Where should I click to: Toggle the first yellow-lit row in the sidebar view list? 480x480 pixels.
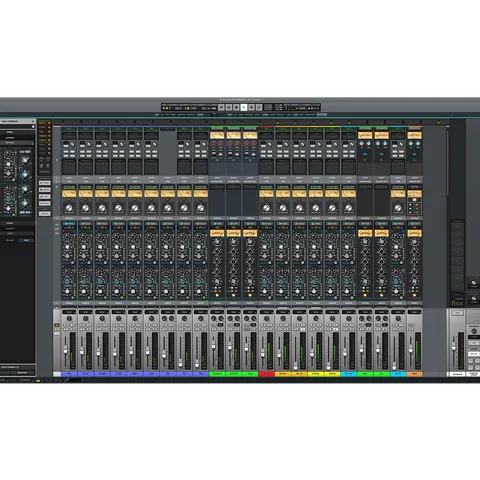tap(44, 123)
